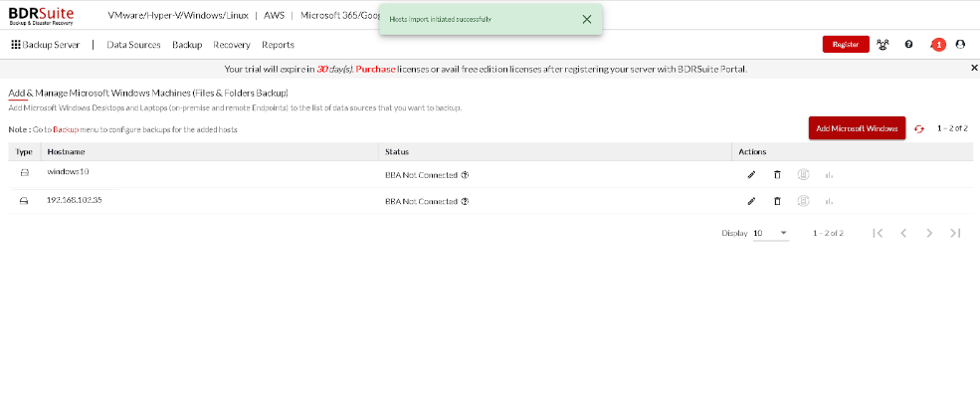The image size is (980, 401).
Task: Open the report icon for 192.168.102.35
Action: [x=803, y=201]
